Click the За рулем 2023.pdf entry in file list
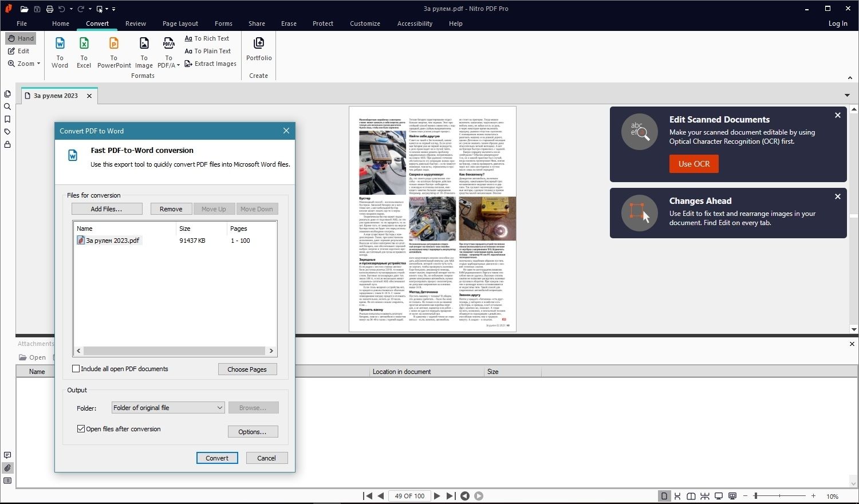The width and height of the screenshot is (859, 504). pos(112,240)
